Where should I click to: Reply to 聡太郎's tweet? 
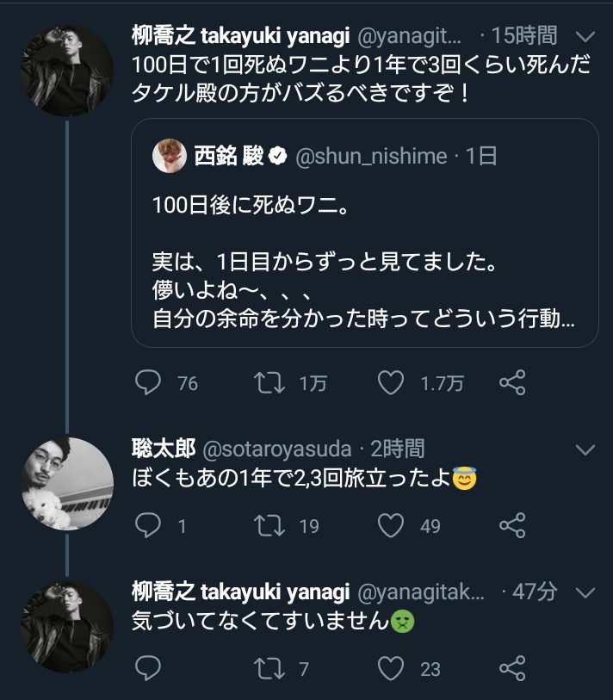149,525
